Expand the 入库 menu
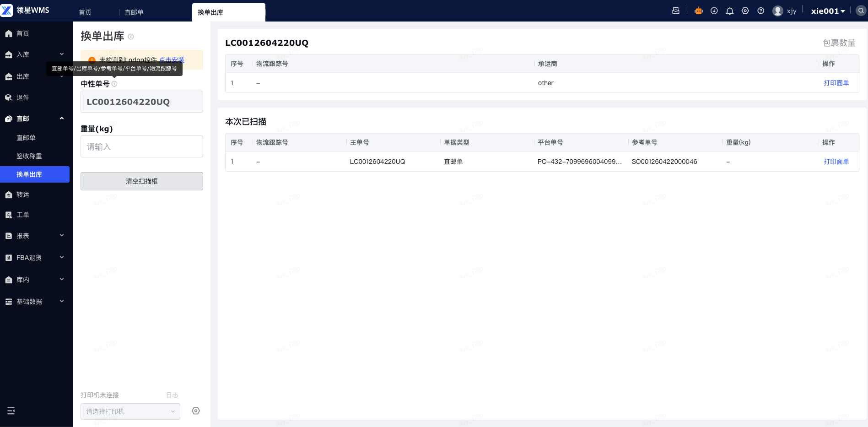868x427 pixels. pyautogui.click(x=35, y=54)
